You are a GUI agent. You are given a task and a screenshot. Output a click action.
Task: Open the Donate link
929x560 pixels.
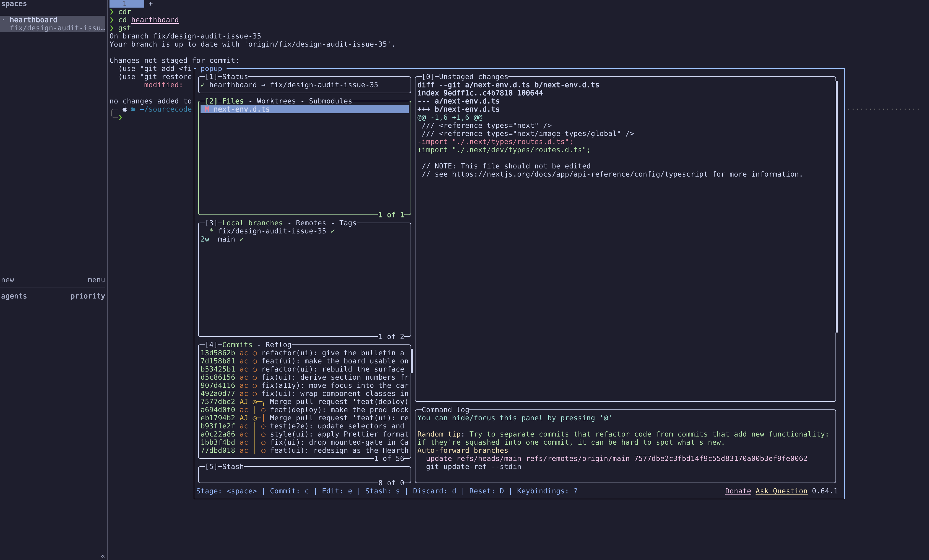[738, 491]
